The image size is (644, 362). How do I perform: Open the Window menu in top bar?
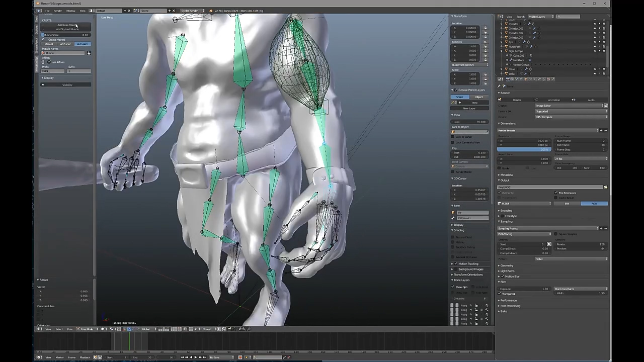pos(70,11)
